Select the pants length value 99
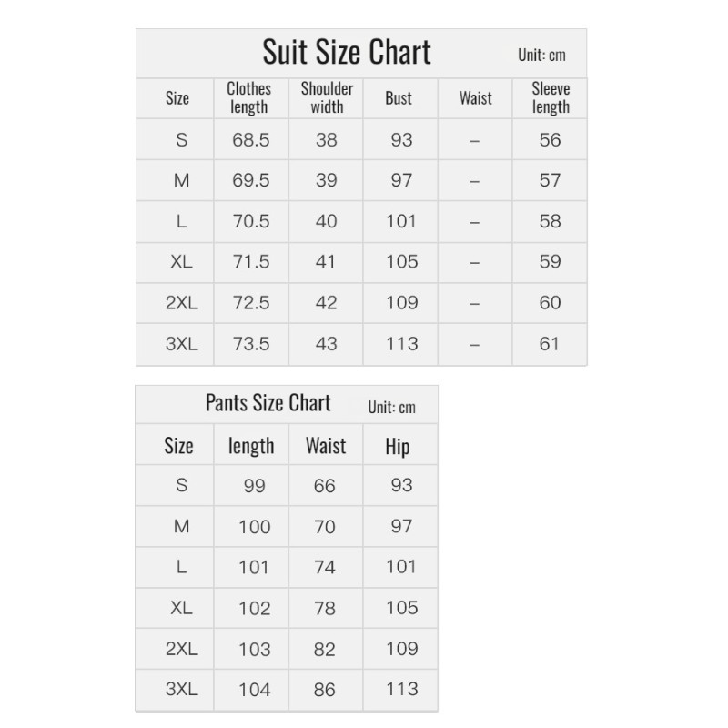The image size is (728, 728). coord(255,486)
